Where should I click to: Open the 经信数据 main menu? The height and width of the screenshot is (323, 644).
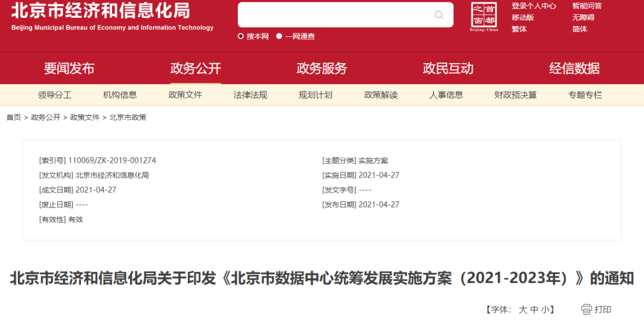(x=574, y=68)
